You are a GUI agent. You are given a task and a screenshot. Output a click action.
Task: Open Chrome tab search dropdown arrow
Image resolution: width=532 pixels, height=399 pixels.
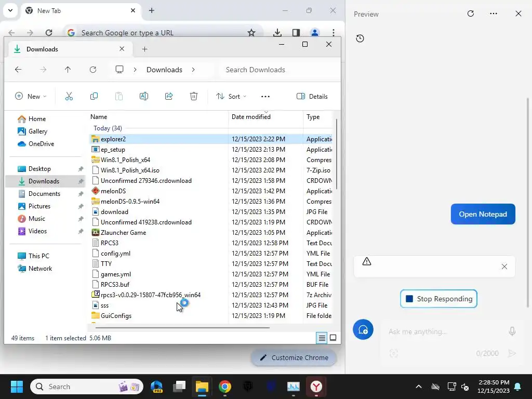point(10,10)
